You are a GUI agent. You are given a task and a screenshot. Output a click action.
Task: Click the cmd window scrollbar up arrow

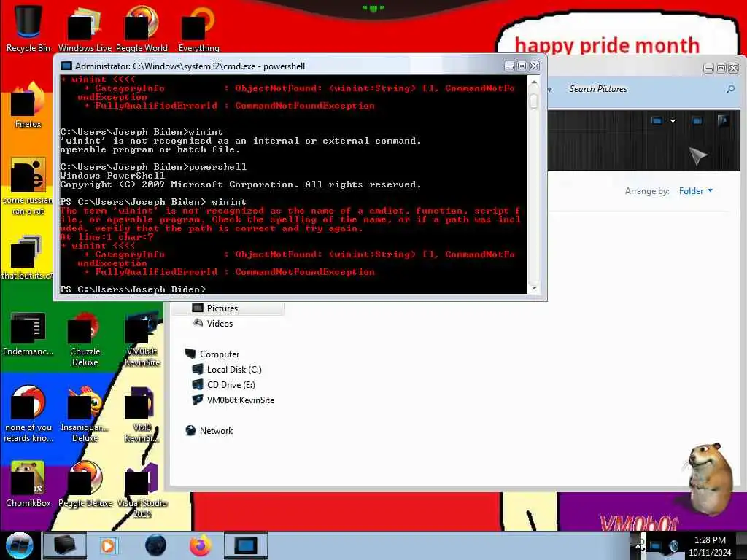[534, 82]
